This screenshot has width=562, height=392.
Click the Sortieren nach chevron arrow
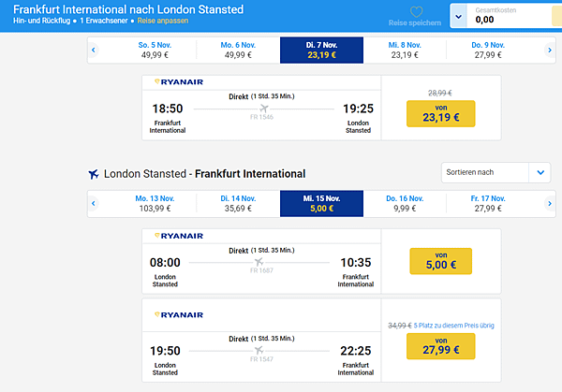(540, 172)
